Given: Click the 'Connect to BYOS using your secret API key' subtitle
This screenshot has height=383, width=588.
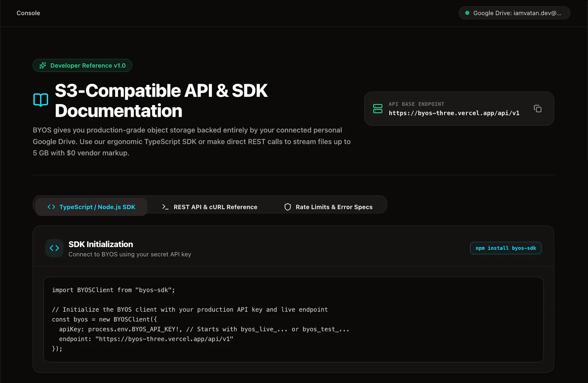Looking at the screenshot, I should (x=130, y=254).
